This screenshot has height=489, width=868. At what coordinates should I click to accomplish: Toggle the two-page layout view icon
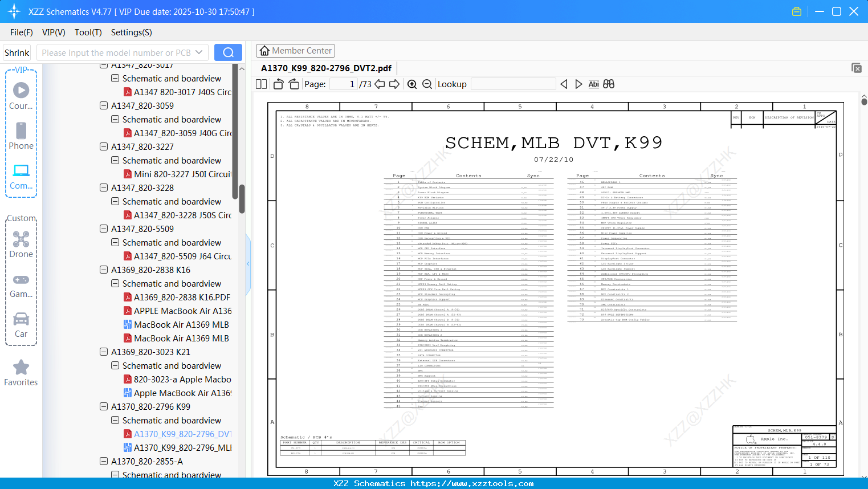(262, 84)
